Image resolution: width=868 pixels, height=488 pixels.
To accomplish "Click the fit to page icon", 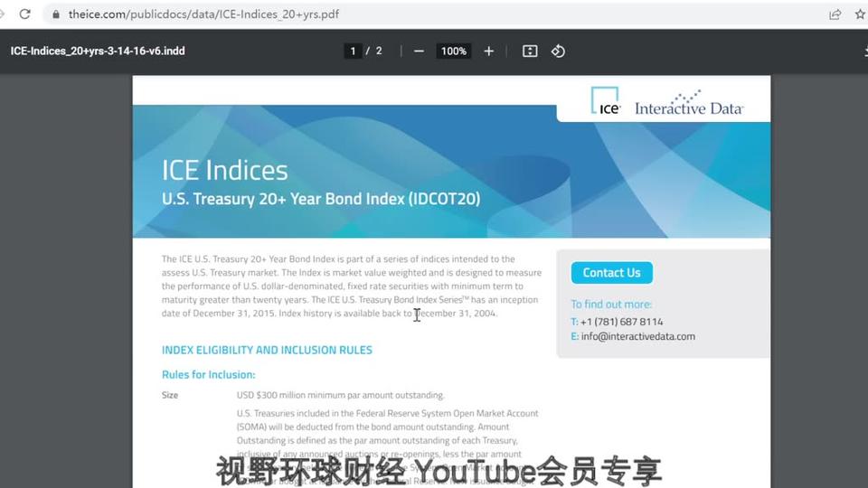I will pos(530,51).
